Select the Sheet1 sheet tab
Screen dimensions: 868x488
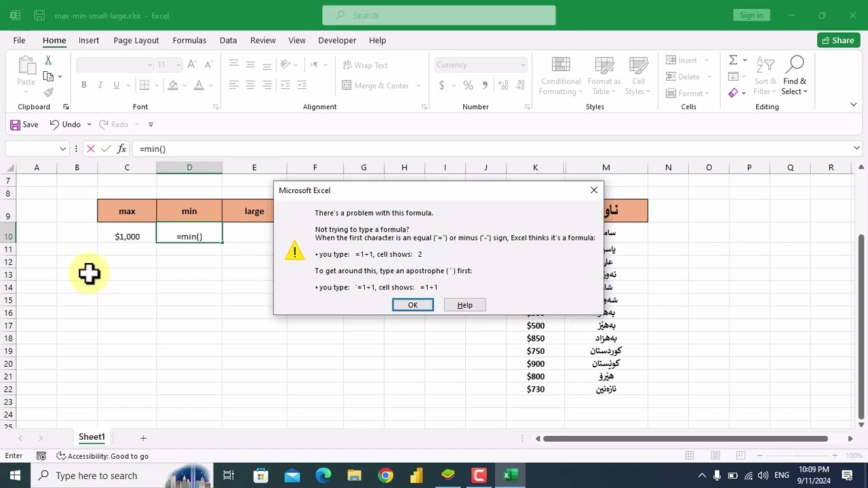tap(92, 437)
